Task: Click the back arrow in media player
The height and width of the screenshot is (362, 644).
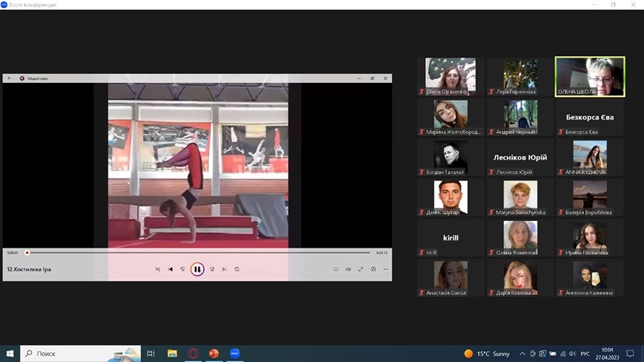Action: point(10,78)
